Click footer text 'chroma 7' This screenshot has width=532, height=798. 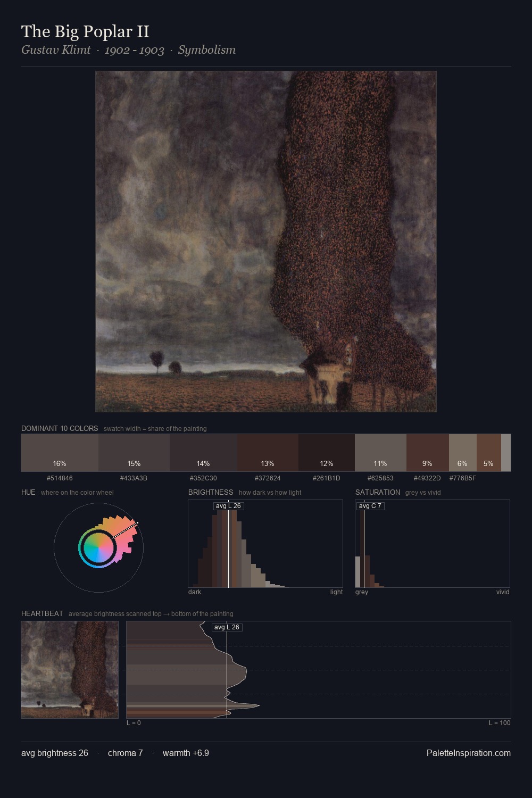pos(126,753)
